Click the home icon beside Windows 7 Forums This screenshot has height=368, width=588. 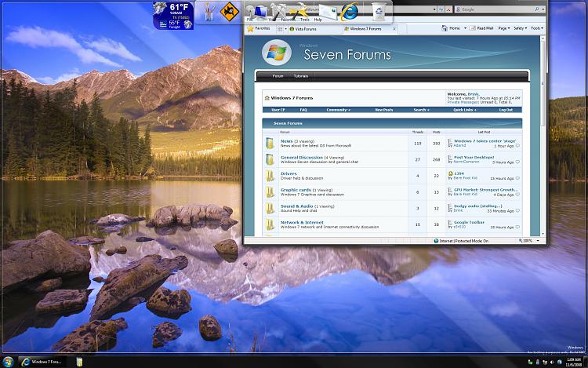tap(267, 98)
